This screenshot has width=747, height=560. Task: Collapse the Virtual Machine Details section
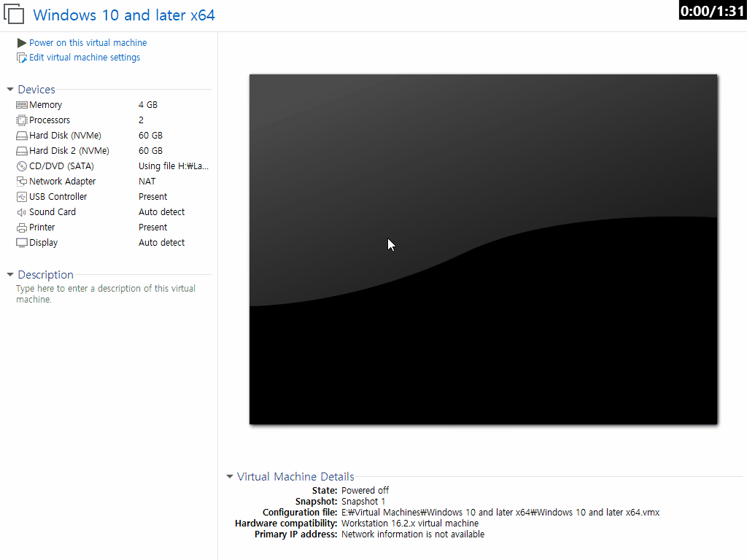(x=230, y=477)
